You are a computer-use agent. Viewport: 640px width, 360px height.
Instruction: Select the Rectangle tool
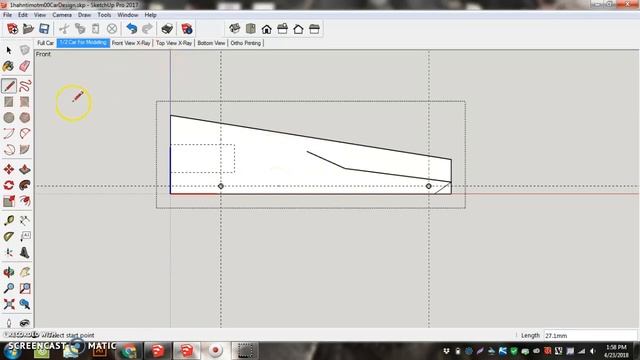tap(9, 102)
